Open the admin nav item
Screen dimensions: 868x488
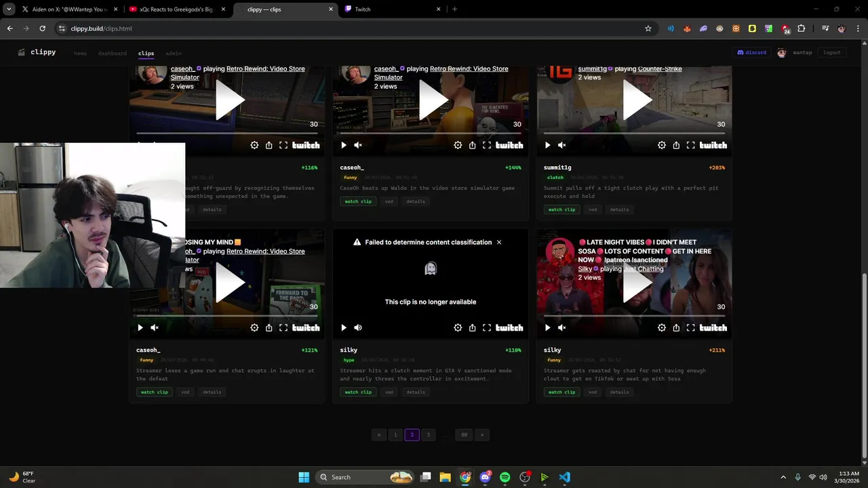point(174,53)
